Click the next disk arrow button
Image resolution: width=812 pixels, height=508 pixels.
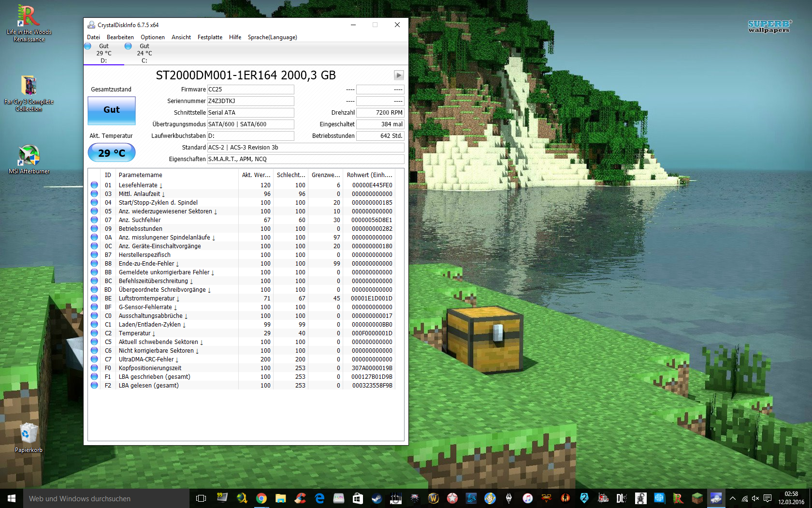tap(399, 75)
